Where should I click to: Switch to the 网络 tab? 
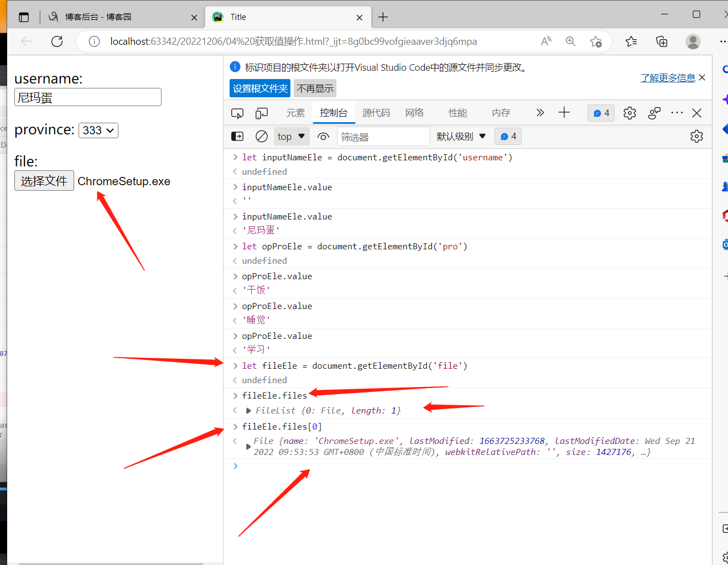pos(414,113)
